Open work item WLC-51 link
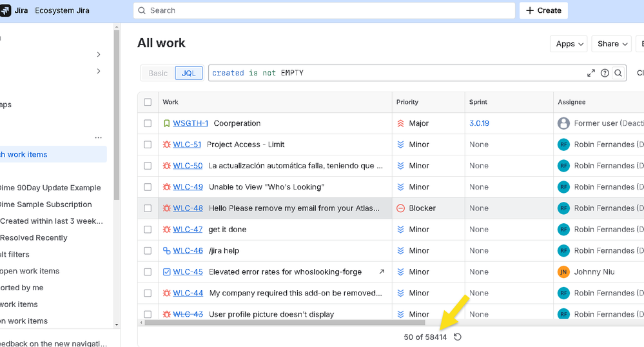Image resolution: width=644 pixels, height=347 pixels. pyautogui.click(x=187, y=144)
